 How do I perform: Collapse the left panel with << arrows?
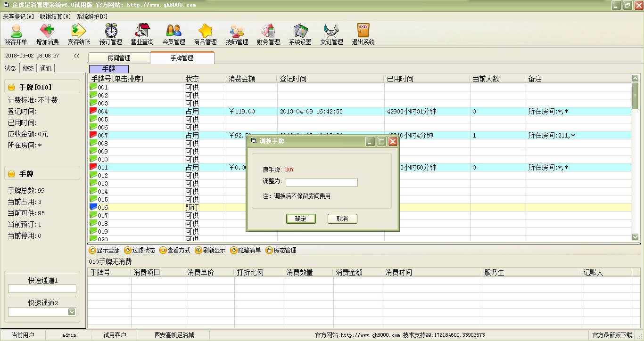76,56
